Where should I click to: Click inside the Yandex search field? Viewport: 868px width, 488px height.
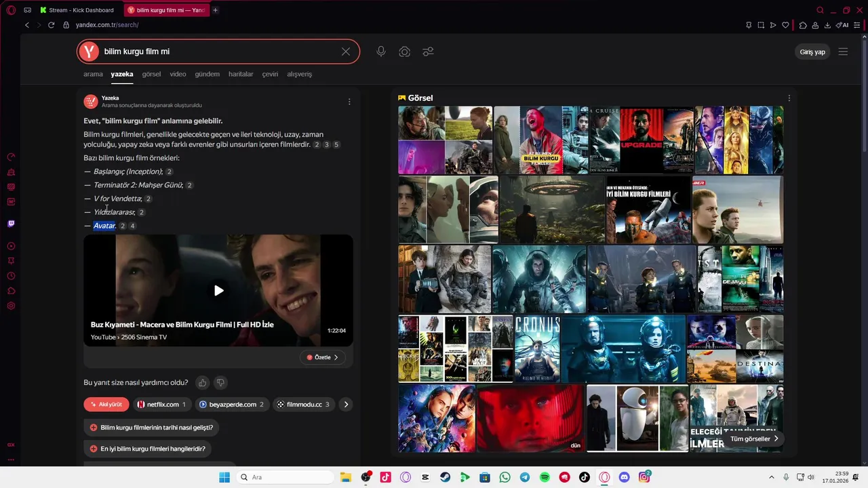click(x=218, y=52)
